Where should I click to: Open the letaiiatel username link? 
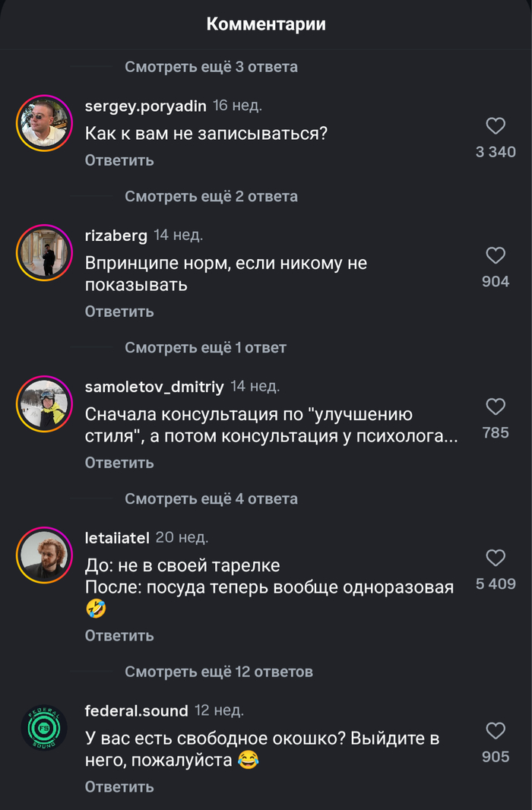[x=117, y=537]
